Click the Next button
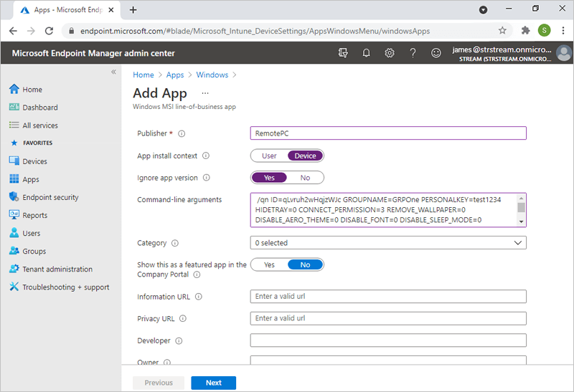Viewport: 574px width, 392px height. [213, 383]
